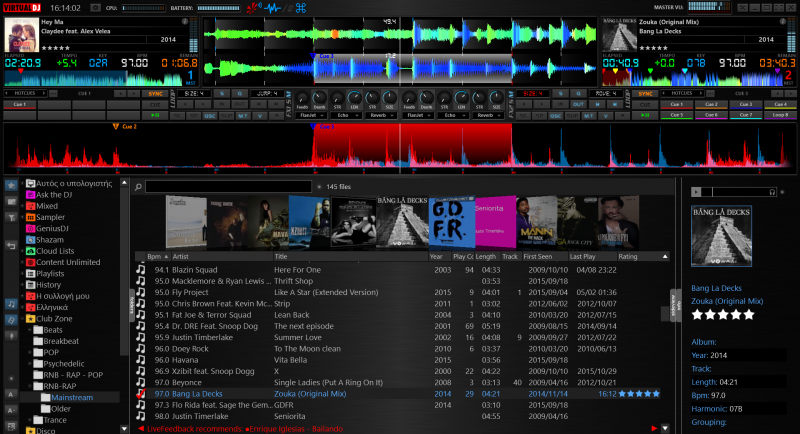
Task: Trigger Loop 8 pad on deck 2
Action: click(780, 115)
